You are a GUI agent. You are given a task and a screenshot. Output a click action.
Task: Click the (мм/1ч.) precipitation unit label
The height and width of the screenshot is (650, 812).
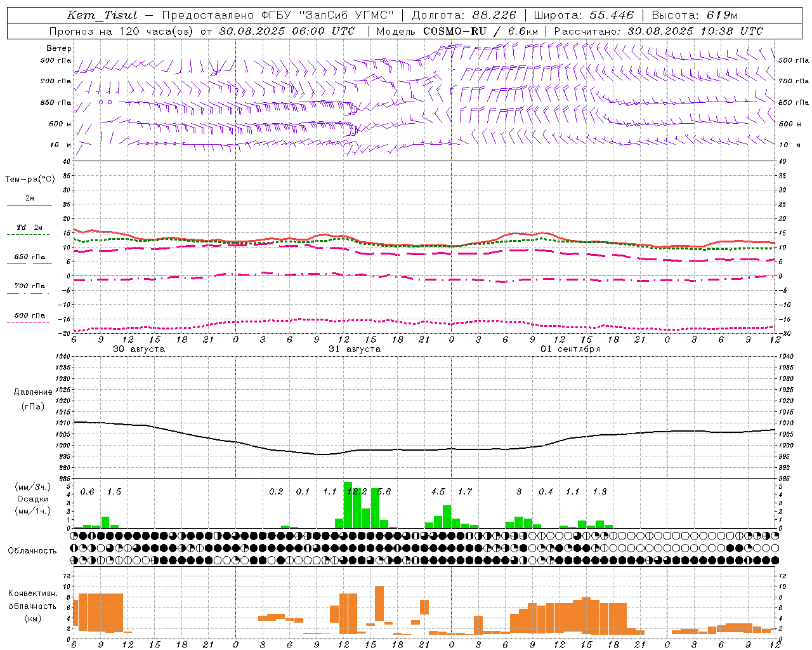32,511
